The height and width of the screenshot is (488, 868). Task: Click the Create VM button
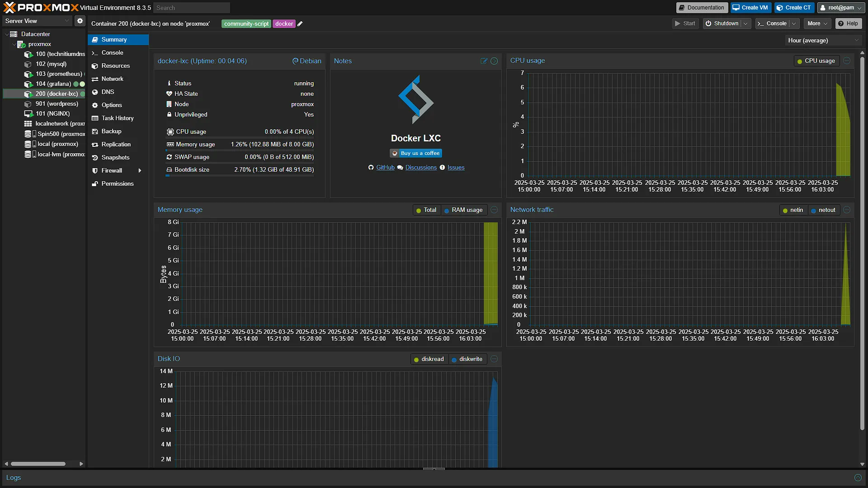click(750, 8)
